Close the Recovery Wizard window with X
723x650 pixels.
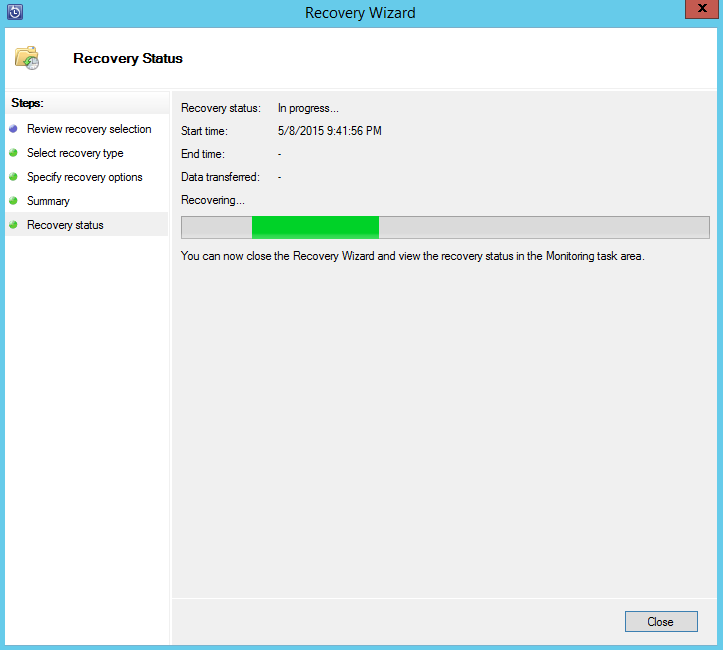tap(701, 9)
